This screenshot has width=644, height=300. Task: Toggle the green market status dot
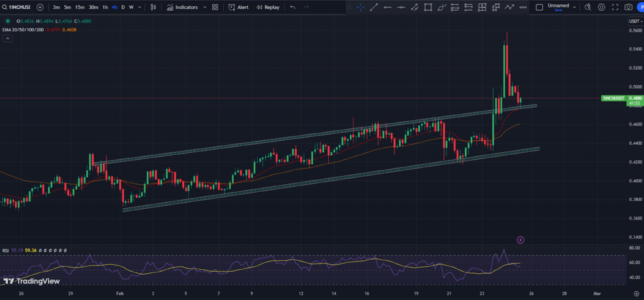pyautogui.click(x=8, y=21)
